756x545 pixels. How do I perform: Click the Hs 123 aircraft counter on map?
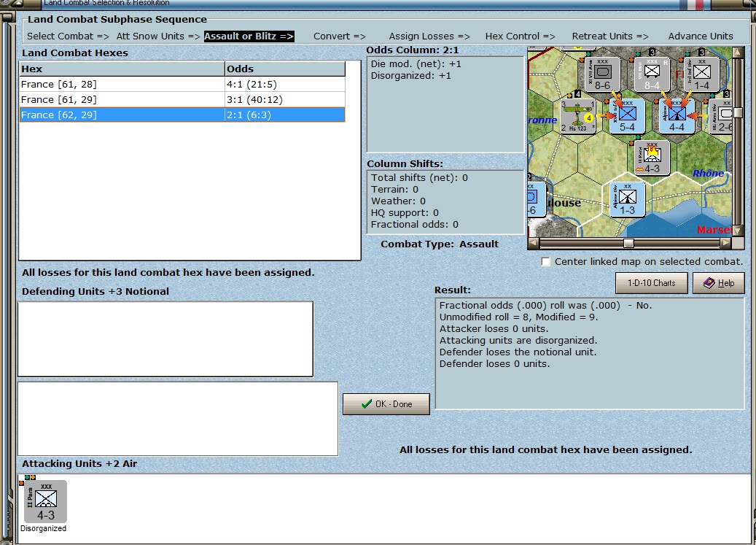(578, 116)
